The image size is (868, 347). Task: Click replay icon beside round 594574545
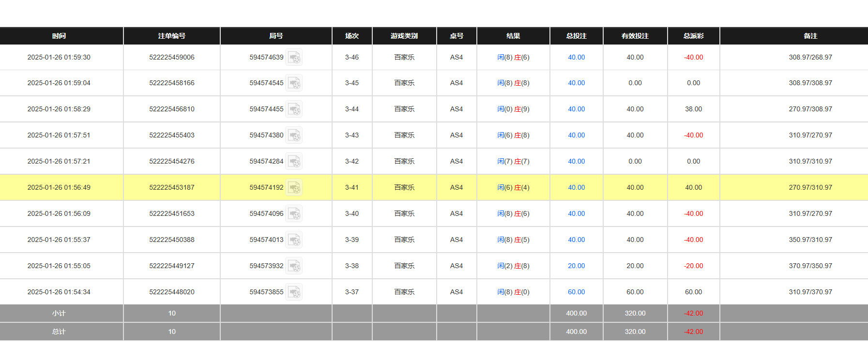(x=294, y=83)
